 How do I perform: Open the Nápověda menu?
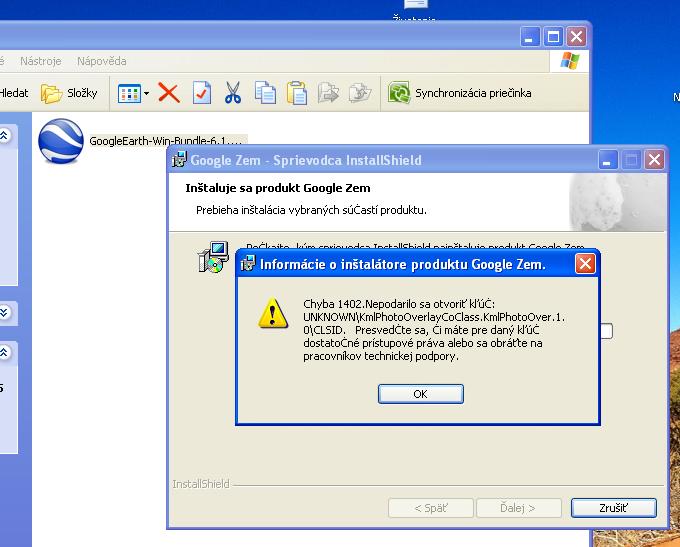[x=101, y=61]
